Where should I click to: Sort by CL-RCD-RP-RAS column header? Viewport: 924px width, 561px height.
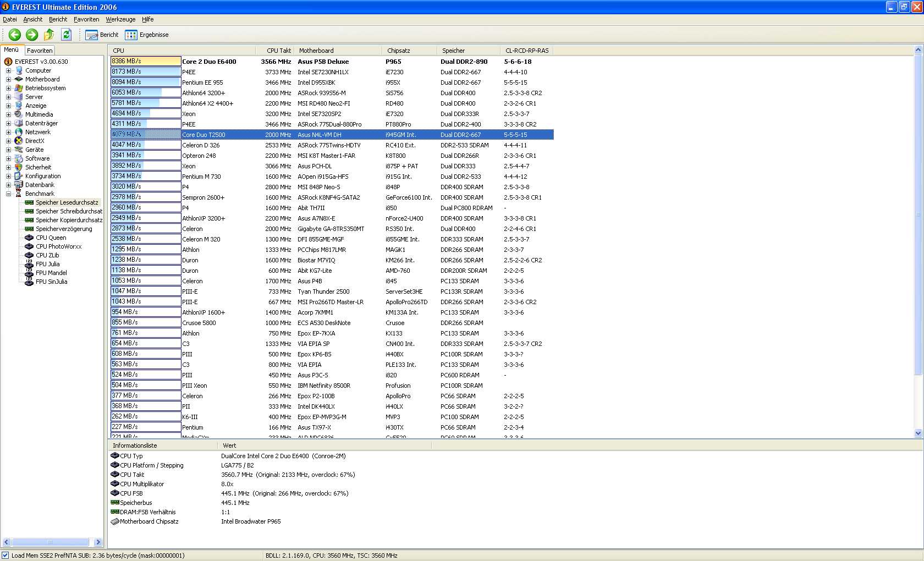(527, 51)
